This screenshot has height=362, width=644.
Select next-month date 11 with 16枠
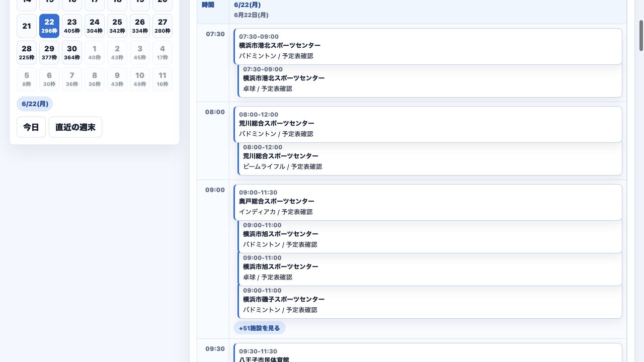click(163, 79)
